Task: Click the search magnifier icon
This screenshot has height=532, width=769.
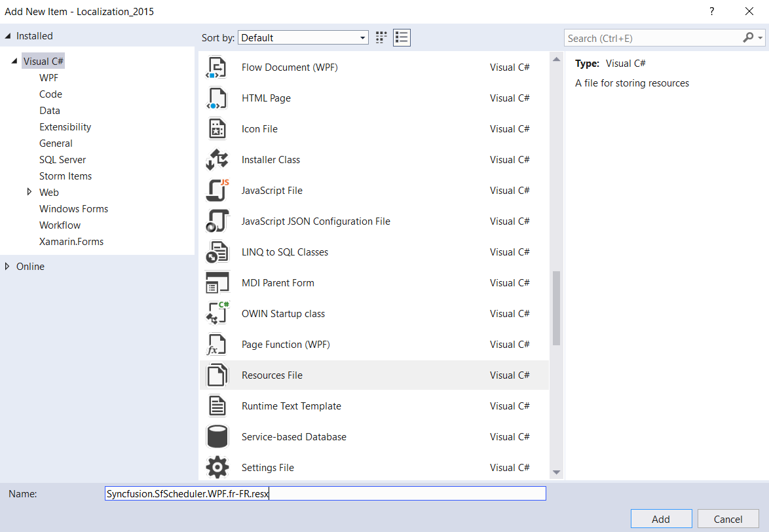Action: pyautogui.click(x=748, y=37)
